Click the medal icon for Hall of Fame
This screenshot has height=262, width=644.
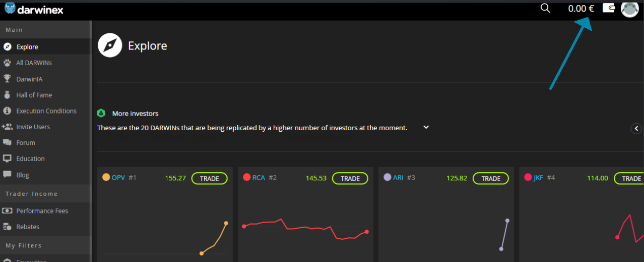click(7, 94)
